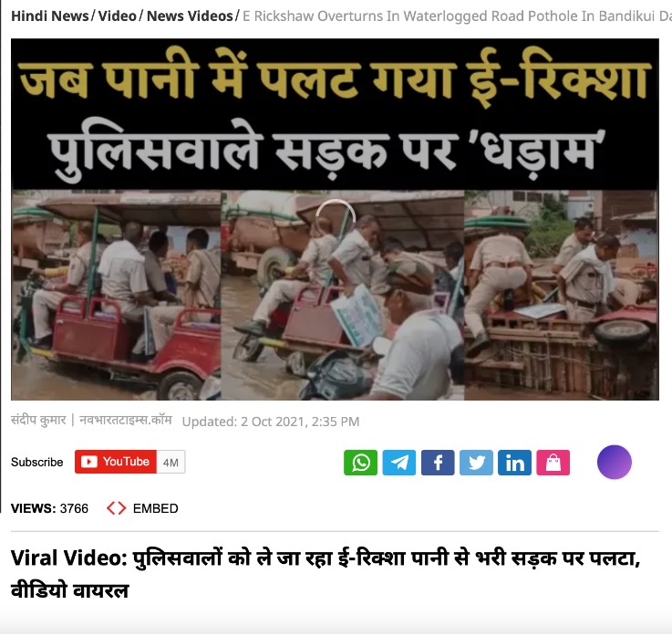The image size is (672, 636).
Task: Share the video via Telegram icon
Action: (x=399, y=463)
